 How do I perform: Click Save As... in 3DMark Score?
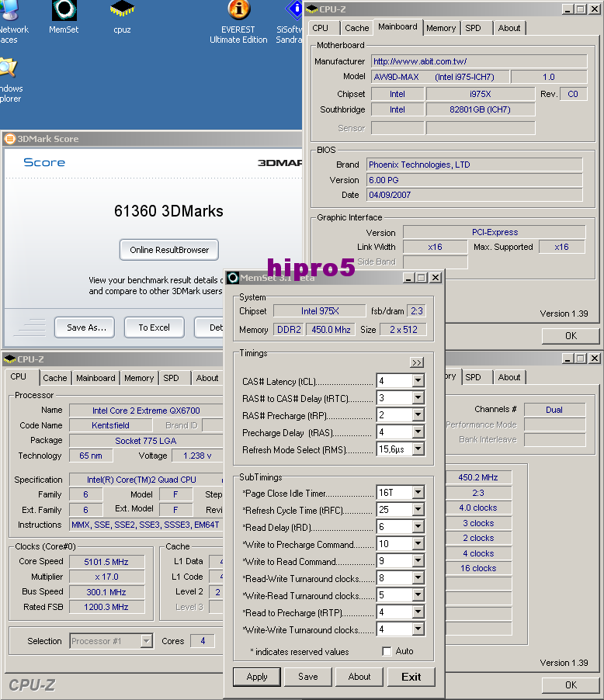(85, 327)
